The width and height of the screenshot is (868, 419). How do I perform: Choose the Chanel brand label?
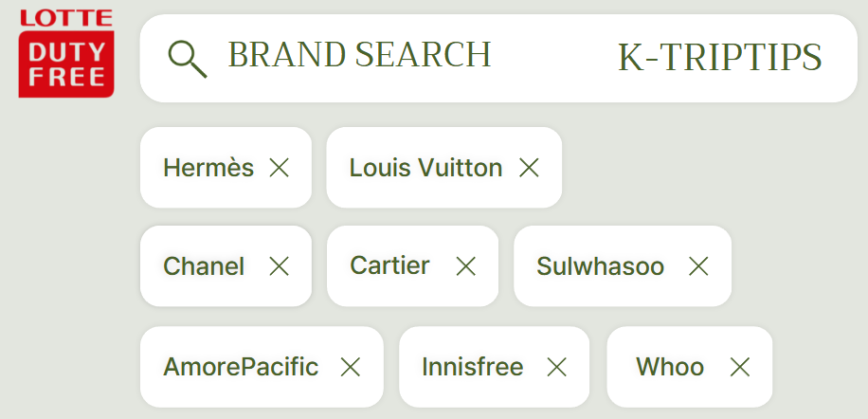click(204, 266)
